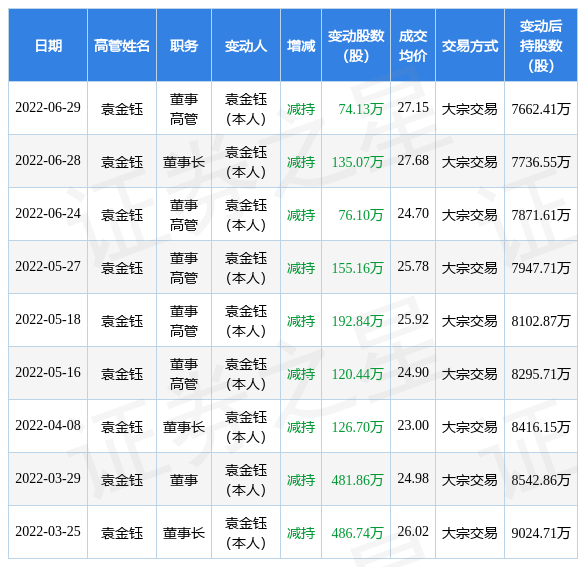This screenshot has width=578, height=567.
Task: Click the 变动后持股数(股) header
Action: click(x=541, y=46)
